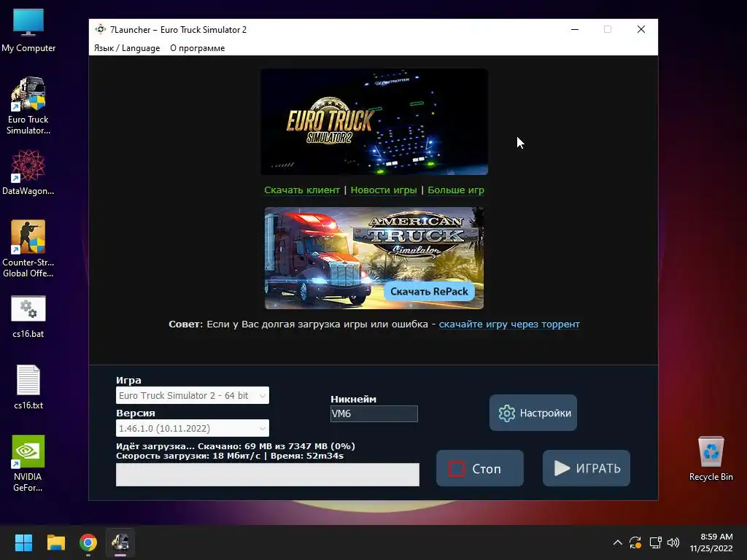Open File Explorer from taskbar
The height and width of the screenshot is (560, 747).
(55, 542)
